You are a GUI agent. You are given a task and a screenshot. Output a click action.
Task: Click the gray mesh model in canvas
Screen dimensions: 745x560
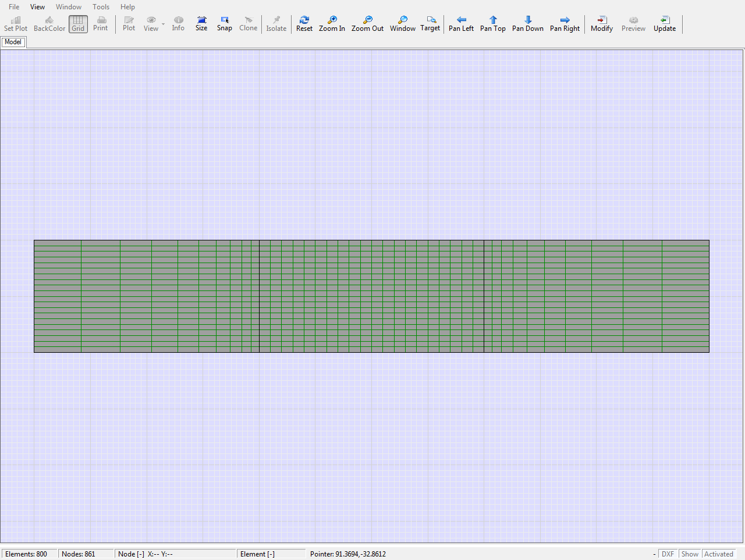371,296
